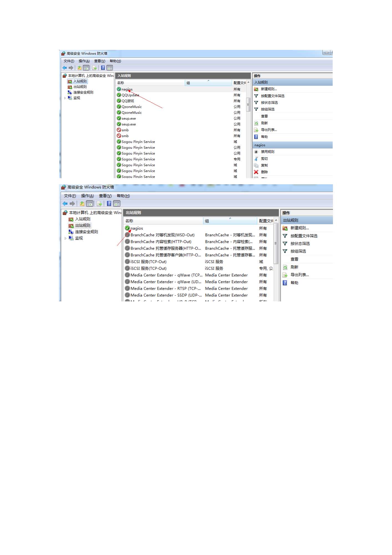This screenshot has height=555, width=392.
Task: Select BranchCache 对等机发现(WSD-Out) rule
Action: pos(198,235)
